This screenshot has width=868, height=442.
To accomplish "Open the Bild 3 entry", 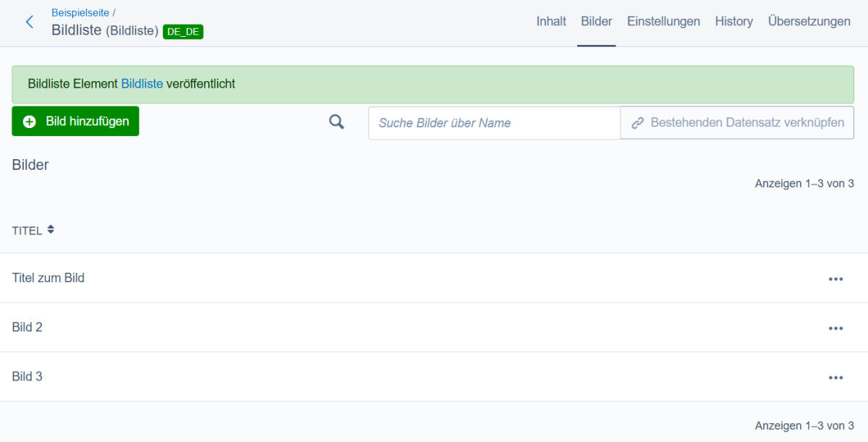I will [27, 376].
